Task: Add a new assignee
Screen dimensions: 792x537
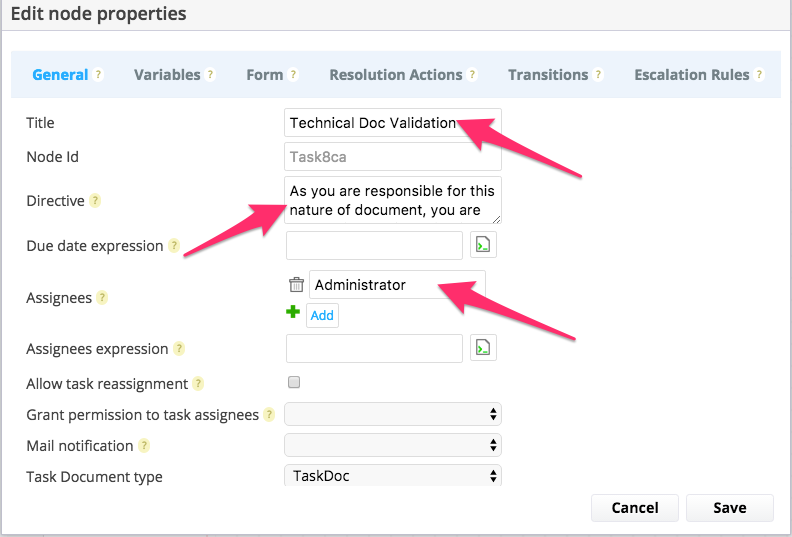Action: pos(322,315)
